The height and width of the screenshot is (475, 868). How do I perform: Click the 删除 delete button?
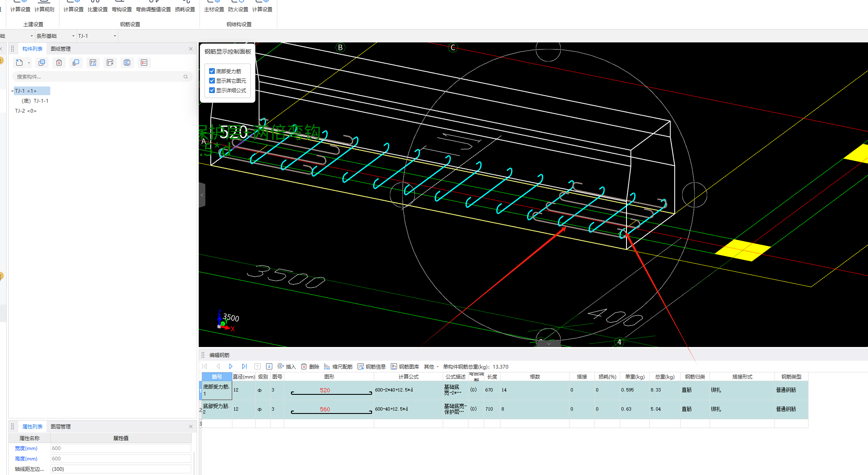point(310,367)
